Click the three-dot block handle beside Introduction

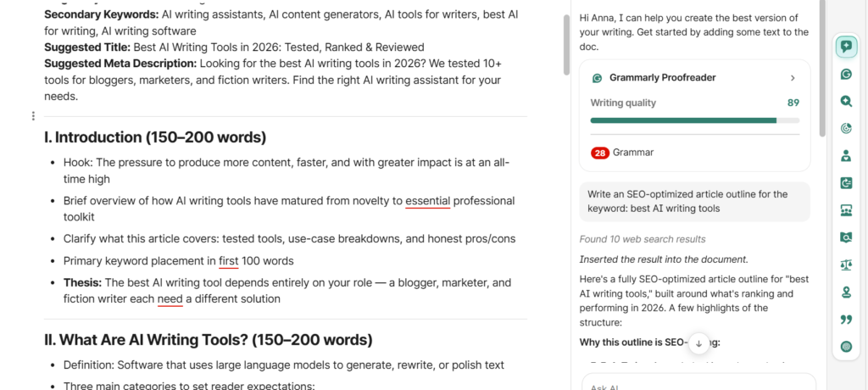click(x=33, y=116)
